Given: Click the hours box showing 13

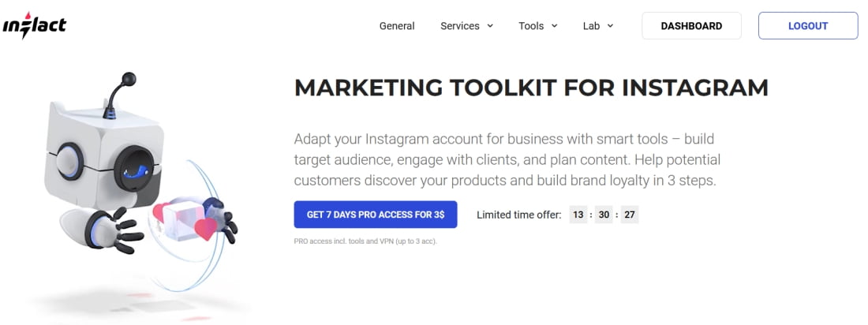Looking at the screenshot, I should pos(578,215).
